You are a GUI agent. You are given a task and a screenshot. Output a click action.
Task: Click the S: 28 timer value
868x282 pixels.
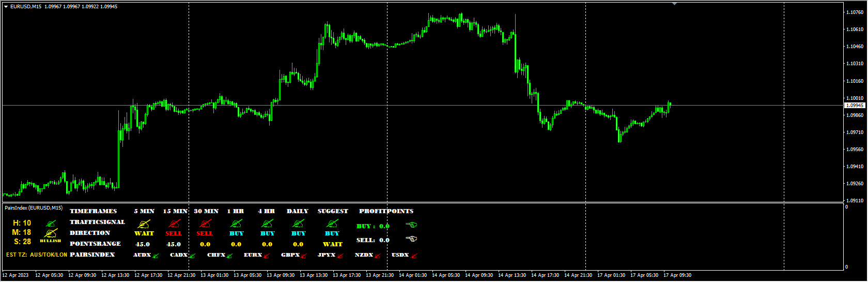pyautogui.click(x=22, y=242)
